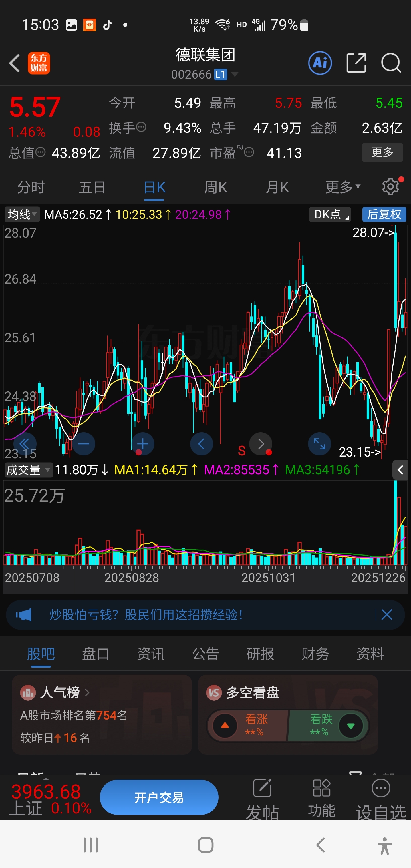
Task: Share the stock page via share icon
Action: pyautogui.click(x=356, y=63)
